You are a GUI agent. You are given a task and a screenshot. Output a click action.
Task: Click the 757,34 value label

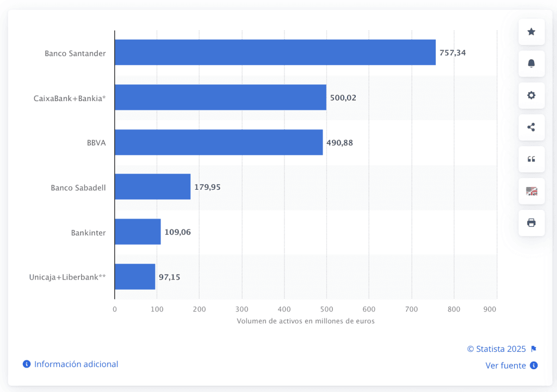(x=453, y=53)
